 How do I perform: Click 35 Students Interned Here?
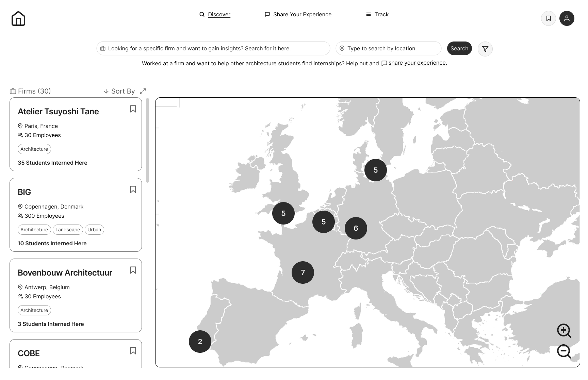click(x=52, y=163)
